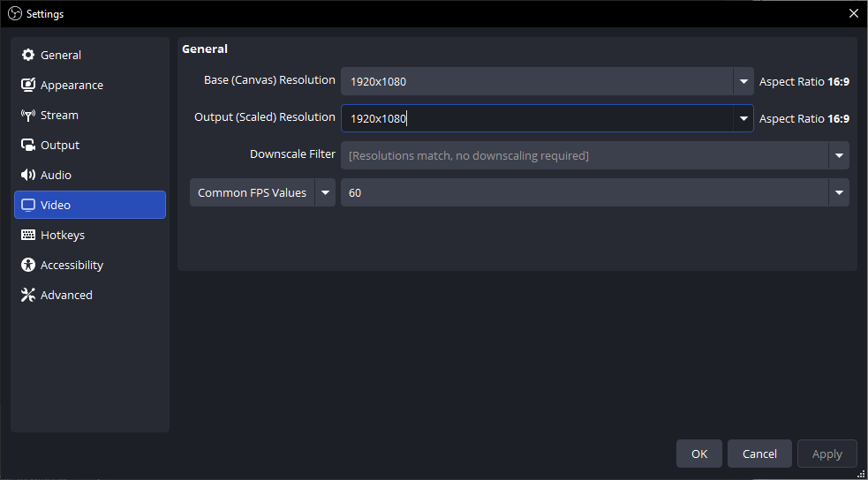Viewport: 868px width, 480px height.
Task: Click the Accessibility person icon
Action: coord(27,265)
